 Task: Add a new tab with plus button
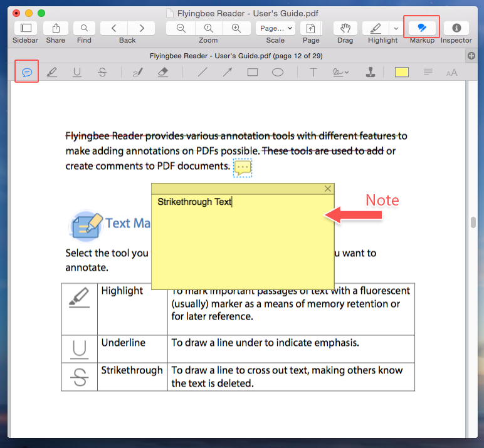(x=471, y=56)
